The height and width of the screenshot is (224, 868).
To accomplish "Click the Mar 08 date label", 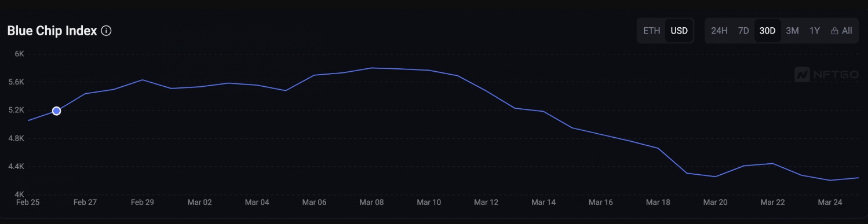I will click(x=371, y=202).
